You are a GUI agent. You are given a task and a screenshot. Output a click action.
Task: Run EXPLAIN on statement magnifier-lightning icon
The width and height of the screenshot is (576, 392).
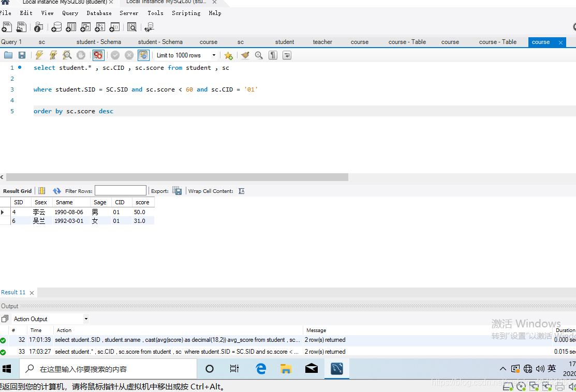pyautogui.click(x=67, y=55)
